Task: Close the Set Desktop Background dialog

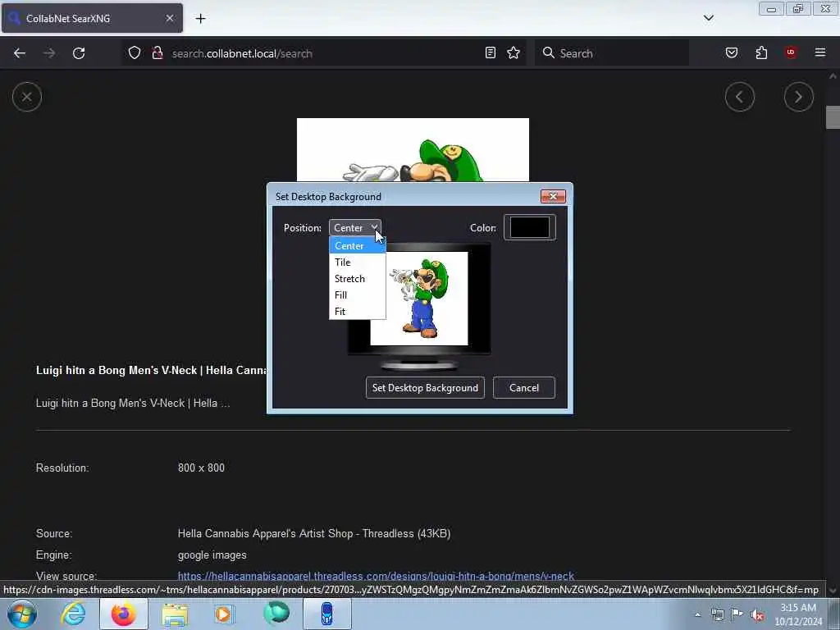Action: pos(553,196)
